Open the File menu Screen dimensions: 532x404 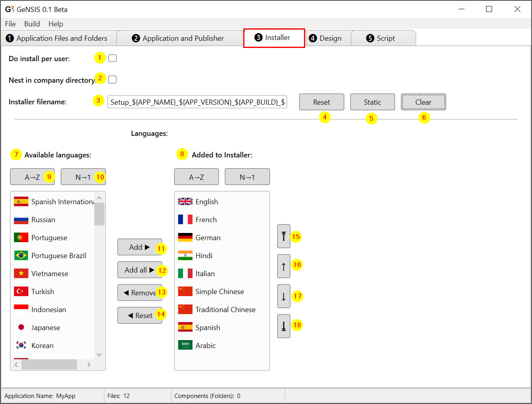(x=10, y=24)
